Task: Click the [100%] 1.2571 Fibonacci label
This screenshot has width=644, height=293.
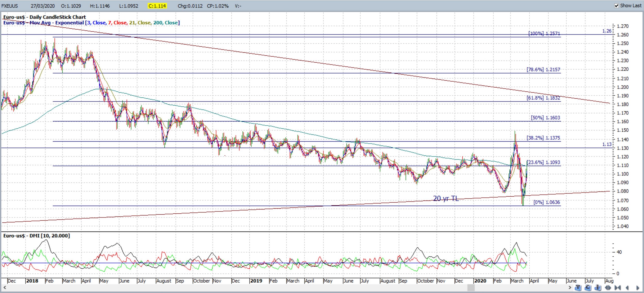Action: click(544, 34)
